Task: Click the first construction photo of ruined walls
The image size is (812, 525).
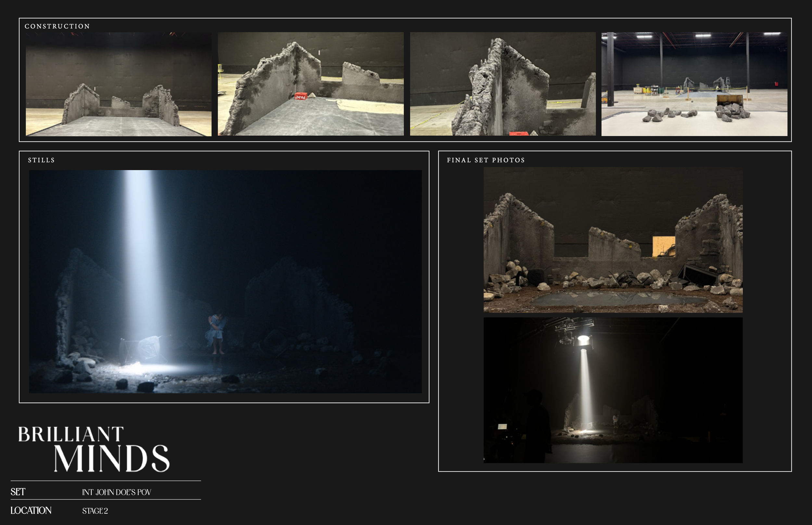Action: [x=118, y=84]
